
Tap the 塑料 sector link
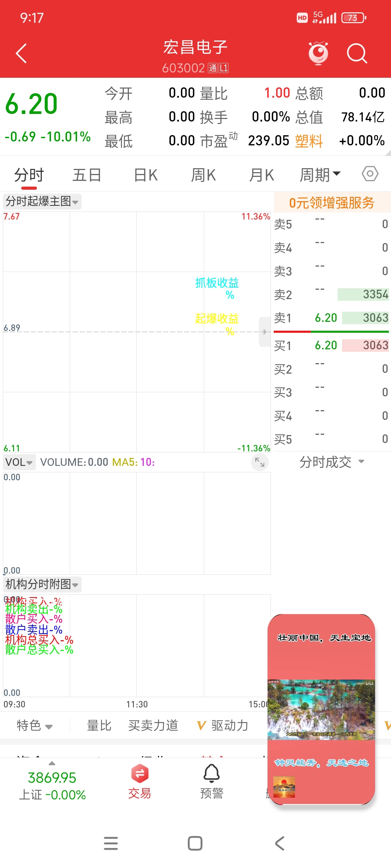click(x=309, y=141)
